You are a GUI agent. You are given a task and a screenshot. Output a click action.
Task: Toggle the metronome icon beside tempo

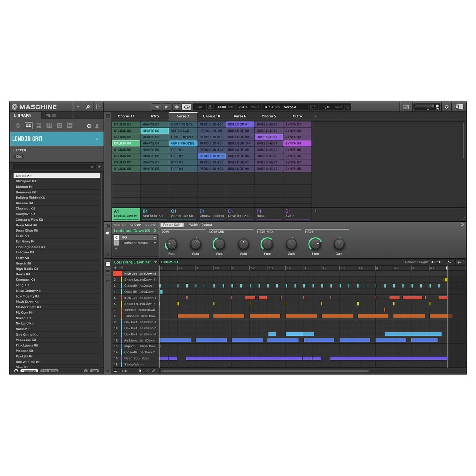[x=210, y=107]
